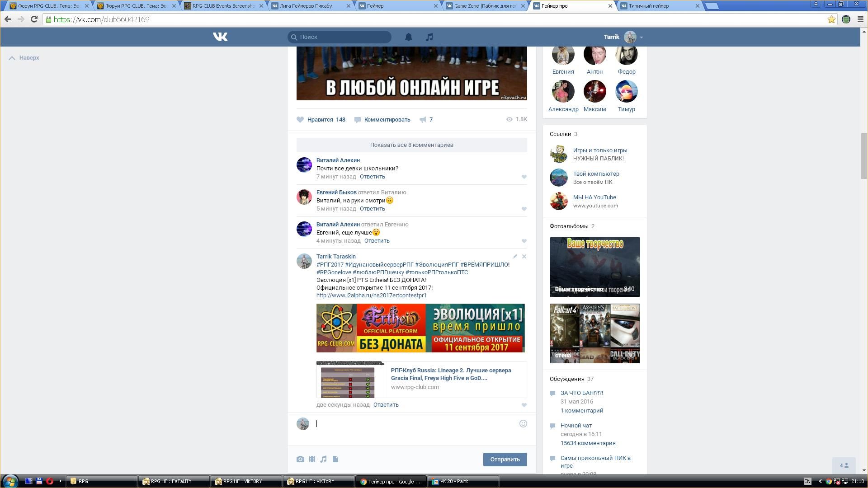Open the 'стена' photo album

click(594, 333)
